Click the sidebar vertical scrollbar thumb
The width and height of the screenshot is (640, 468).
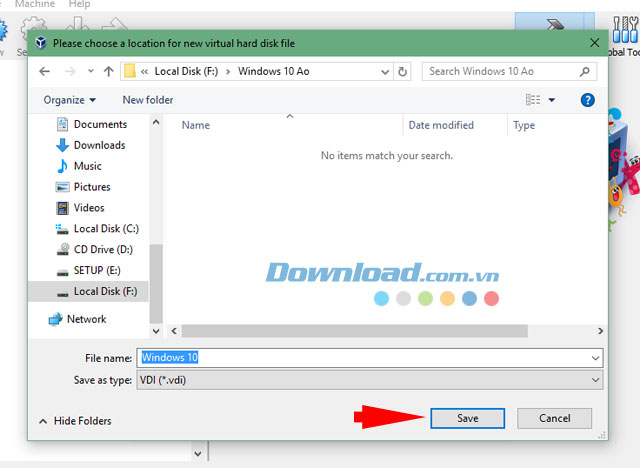156,284
